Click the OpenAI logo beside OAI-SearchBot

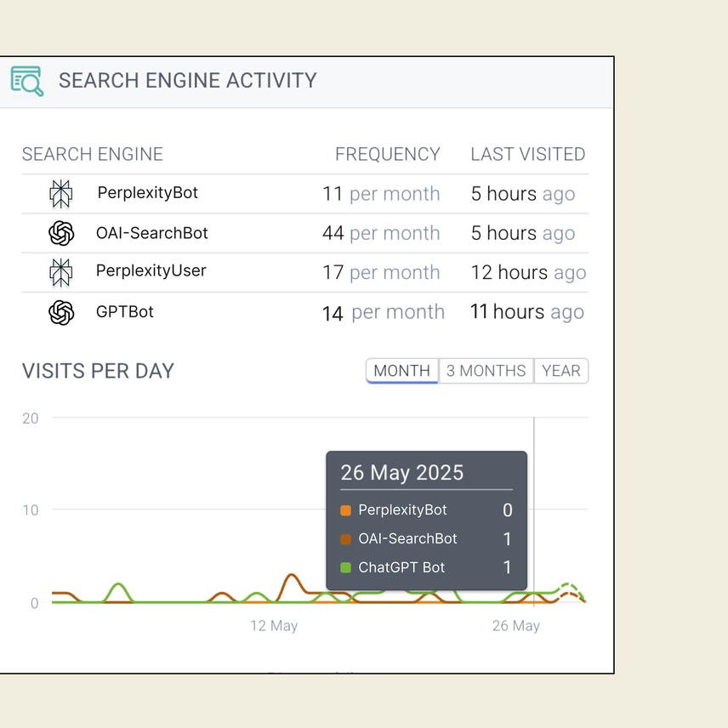coord(61,233)
